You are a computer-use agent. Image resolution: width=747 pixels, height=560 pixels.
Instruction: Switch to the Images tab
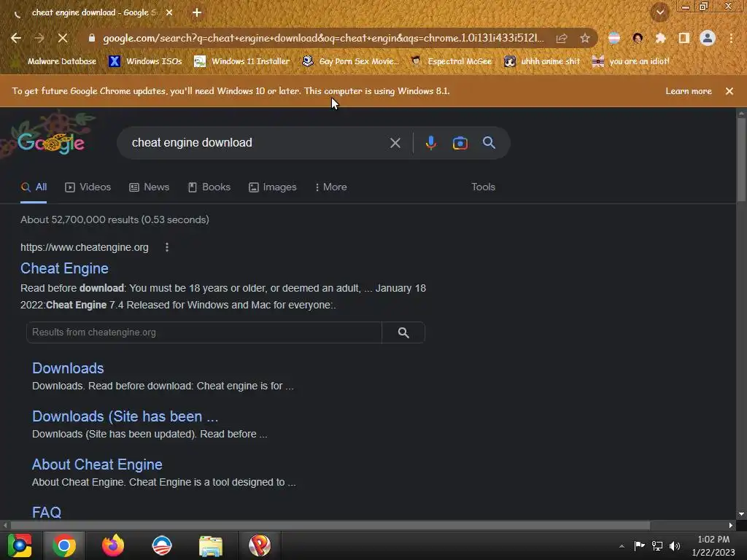[x=273, y=187]
